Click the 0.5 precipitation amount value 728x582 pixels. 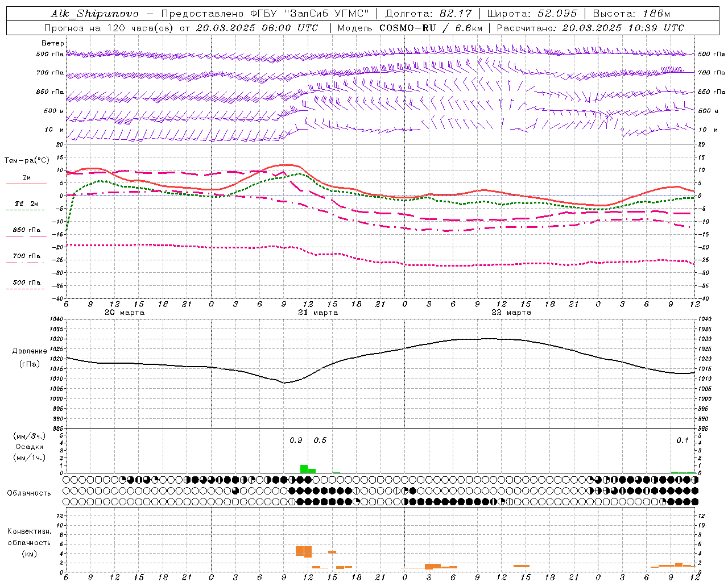(320, 440)
